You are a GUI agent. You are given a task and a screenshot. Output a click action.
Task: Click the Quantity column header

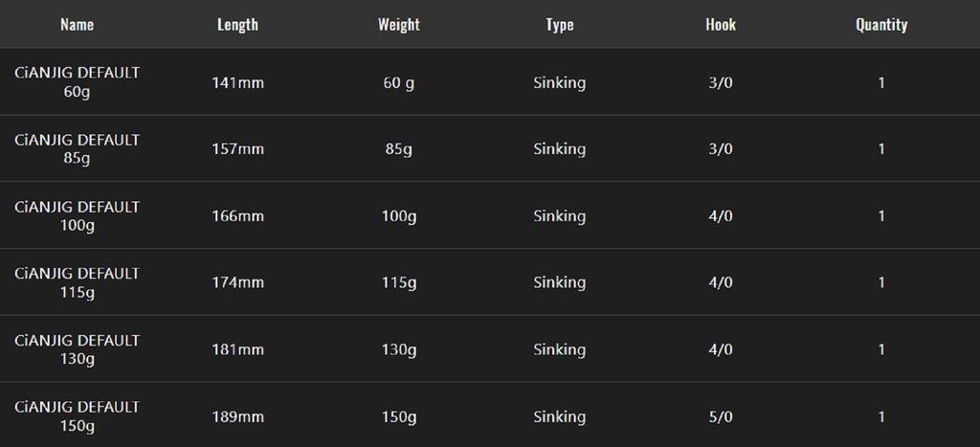coord(880,25)
